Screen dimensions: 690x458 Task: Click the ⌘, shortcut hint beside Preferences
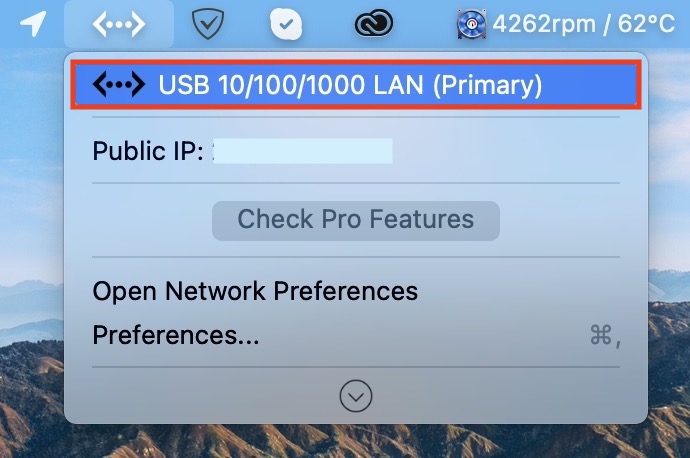click(605, 336)
